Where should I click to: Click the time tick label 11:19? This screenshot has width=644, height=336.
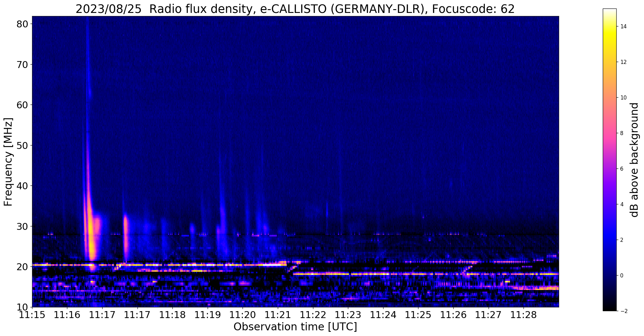[x=208, y=315]
